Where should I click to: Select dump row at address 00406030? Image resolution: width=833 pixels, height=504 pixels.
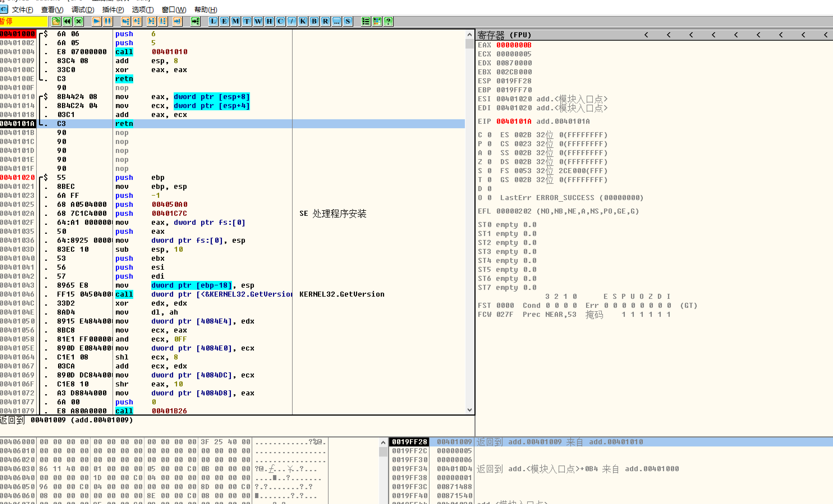pos(164,469)
